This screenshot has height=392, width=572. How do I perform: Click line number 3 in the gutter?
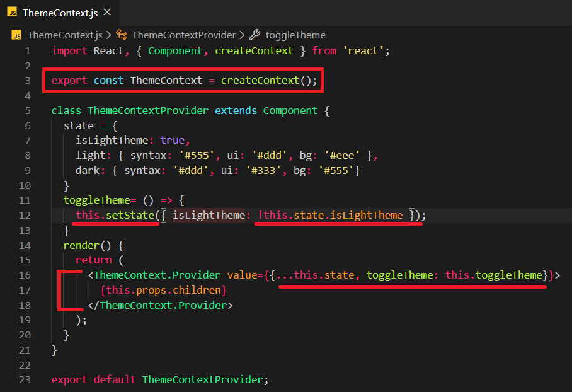tap(27, 81)
